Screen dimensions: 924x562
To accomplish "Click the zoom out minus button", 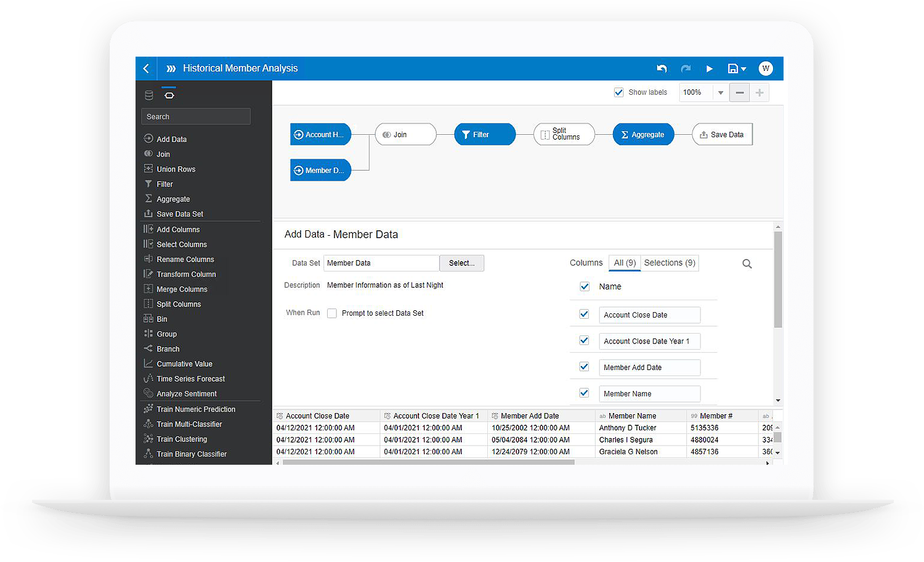I will point(740,92).
